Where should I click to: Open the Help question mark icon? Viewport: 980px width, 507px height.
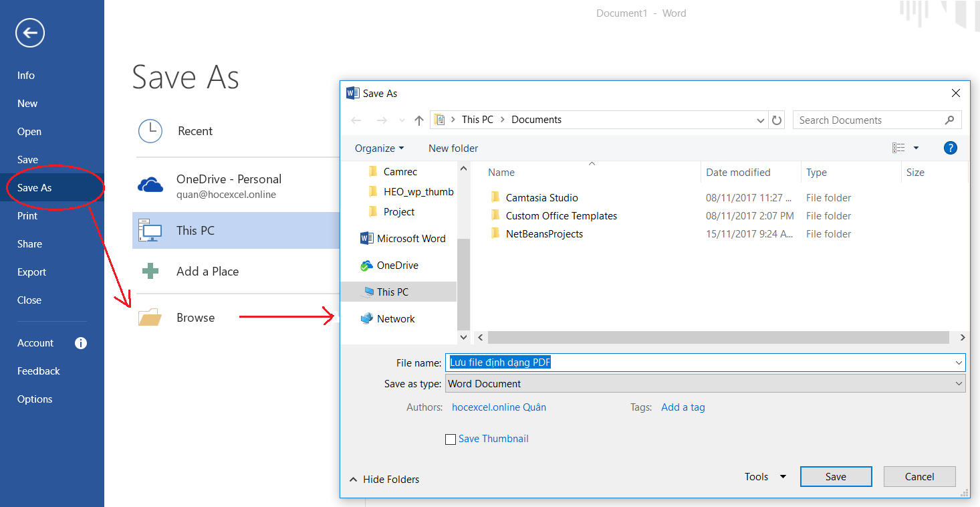tap(950, 148)
